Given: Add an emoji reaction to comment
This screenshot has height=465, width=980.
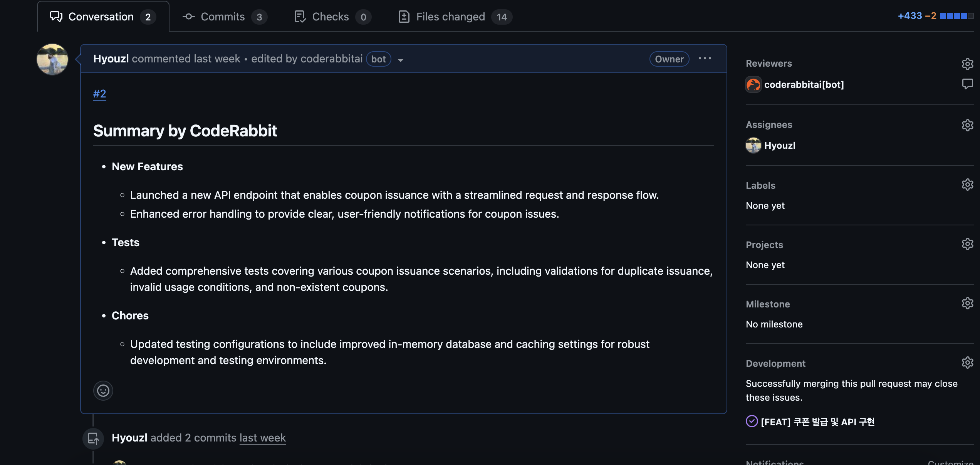Looking at the screenshot, I should click(x=103, y=391).
